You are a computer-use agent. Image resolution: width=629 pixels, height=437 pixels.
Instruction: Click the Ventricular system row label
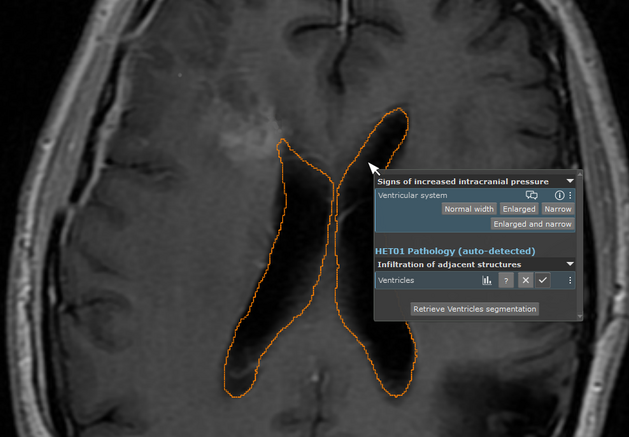(x=412, y=196)
